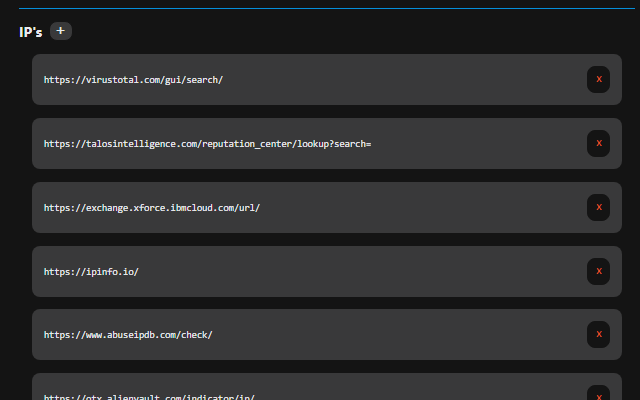This screenshot has height=400, width=640.
Task: Delete the ipinfo.io URL entry
Action: [598, 271]
